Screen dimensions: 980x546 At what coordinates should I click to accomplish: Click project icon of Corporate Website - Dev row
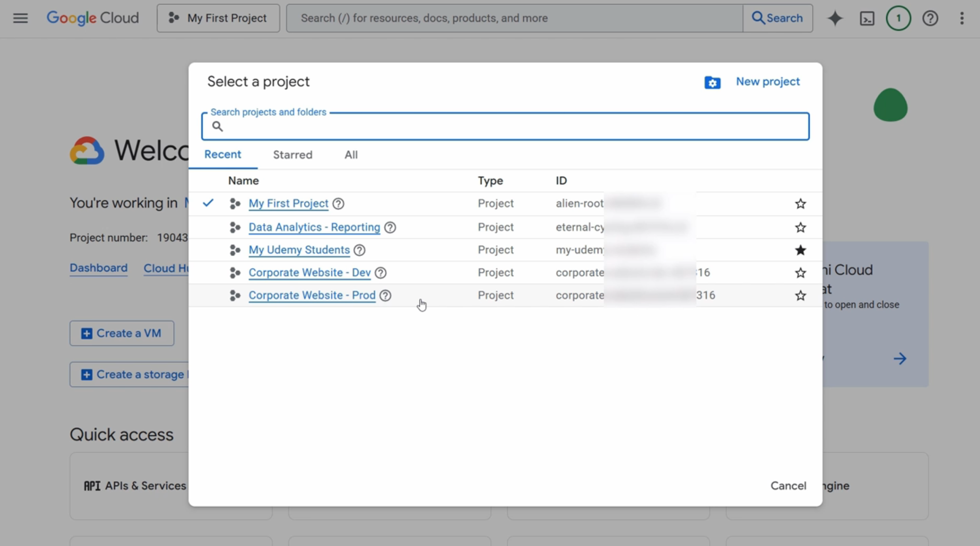[x=235, y=273]
